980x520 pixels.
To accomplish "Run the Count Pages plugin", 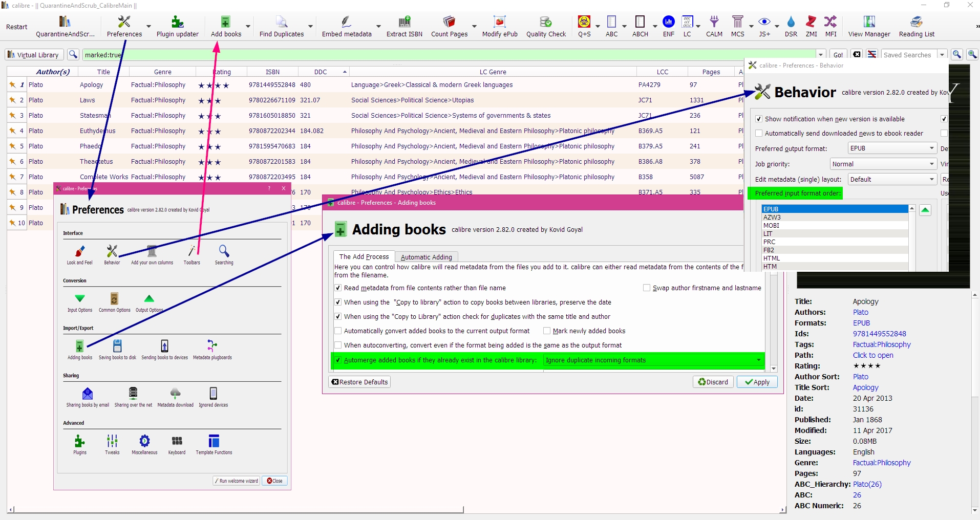I will pyautogui.click(x=450, y=26).
